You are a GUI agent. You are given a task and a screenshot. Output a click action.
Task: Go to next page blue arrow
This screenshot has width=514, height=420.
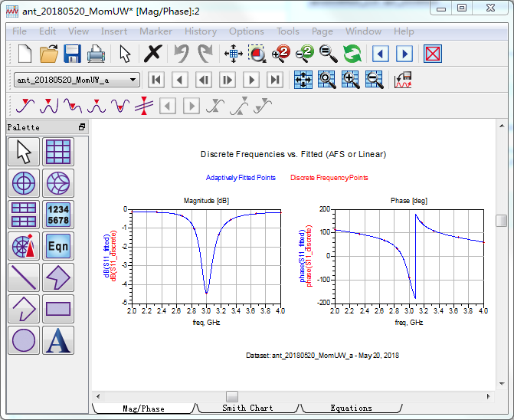click(x=404, y=54)
